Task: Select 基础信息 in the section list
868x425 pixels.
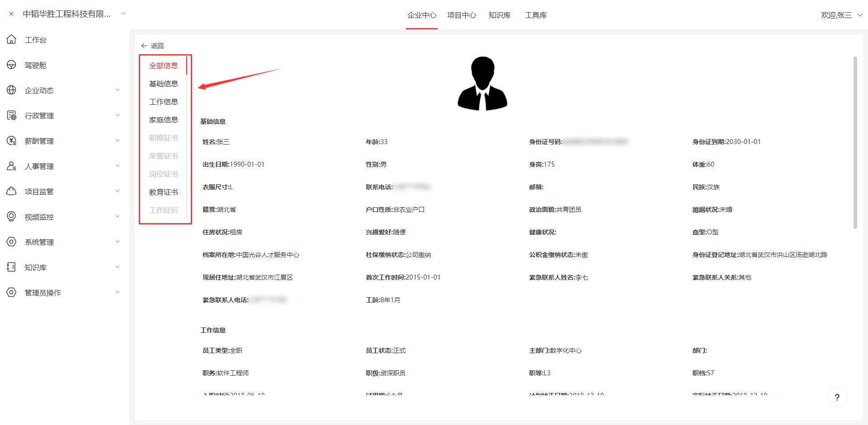Action: 164,84
